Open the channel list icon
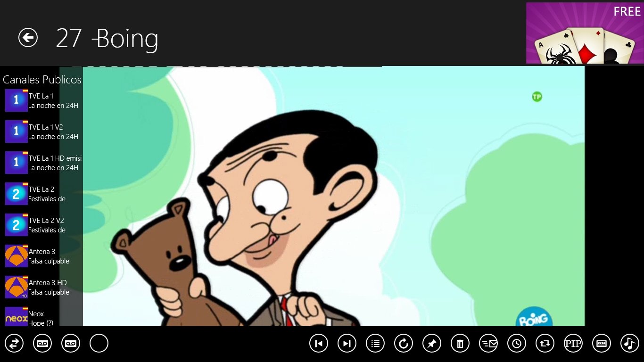The image size is (644, 362). (x=375, y=344)
